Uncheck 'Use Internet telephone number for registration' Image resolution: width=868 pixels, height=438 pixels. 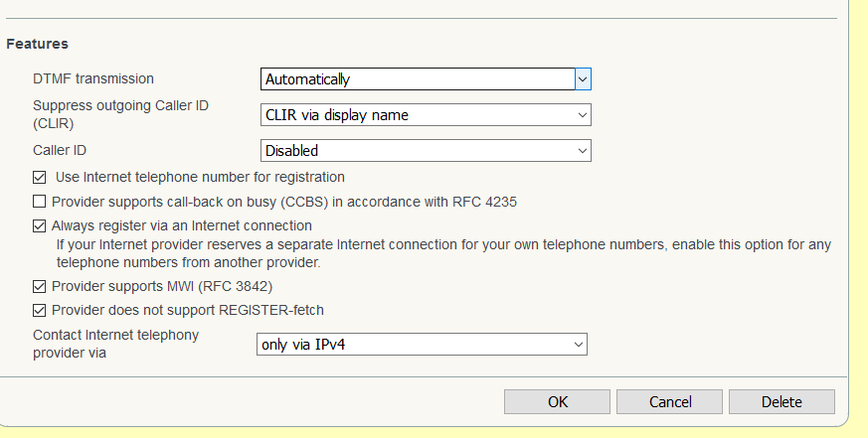coord(40,178)
